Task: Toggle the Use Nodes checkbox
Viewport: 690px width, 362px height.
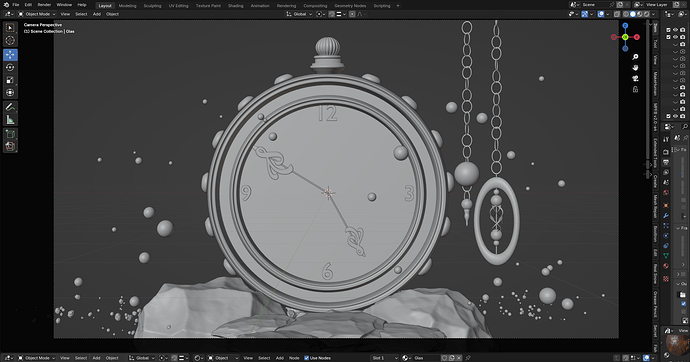Action: tap(306, 358)
